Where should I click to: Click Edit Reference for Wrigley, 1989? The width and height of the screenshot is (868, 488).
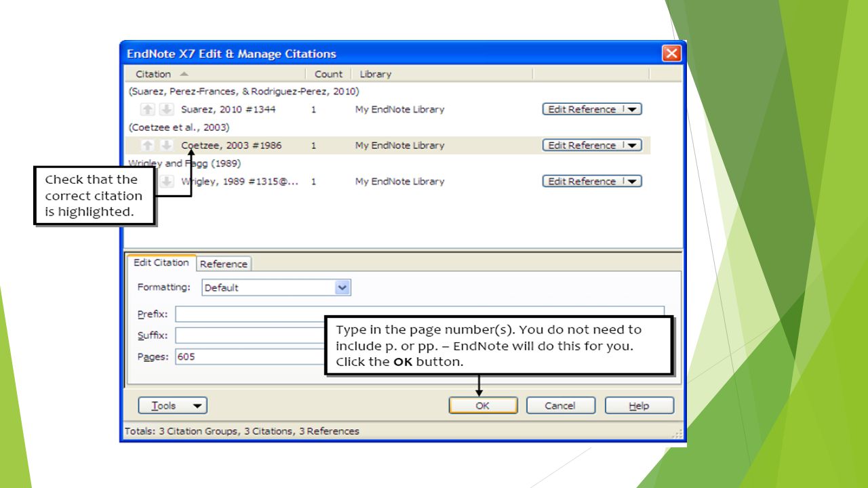(x=582, y=181)
